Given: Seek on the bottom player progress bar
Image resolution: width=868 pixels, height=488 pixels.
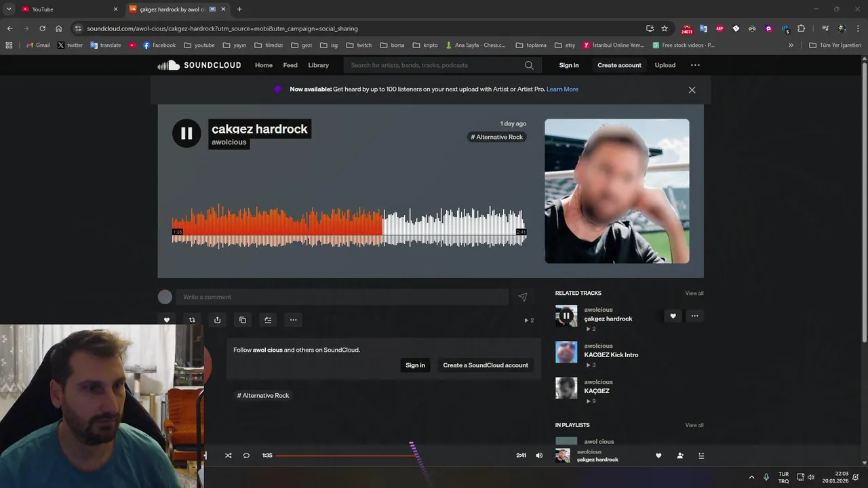Looking at the screenshot, I should pyautogui.click(x=394, y=455).
